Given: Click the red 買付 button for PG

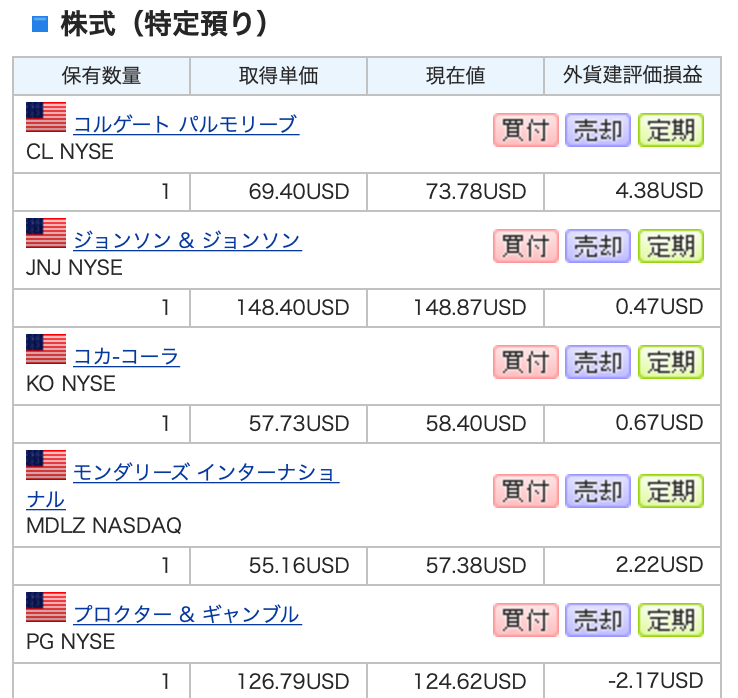Looking at the screenshot, I should pos(526,620).
